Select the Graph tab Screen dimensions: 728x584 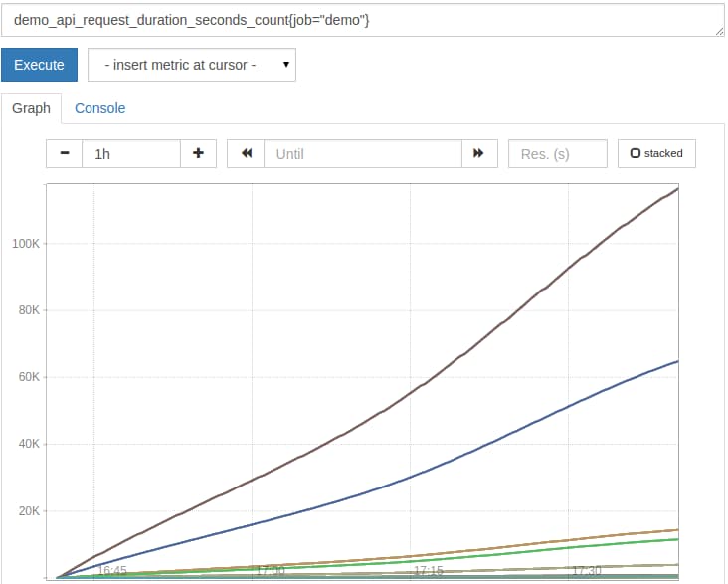31,108
